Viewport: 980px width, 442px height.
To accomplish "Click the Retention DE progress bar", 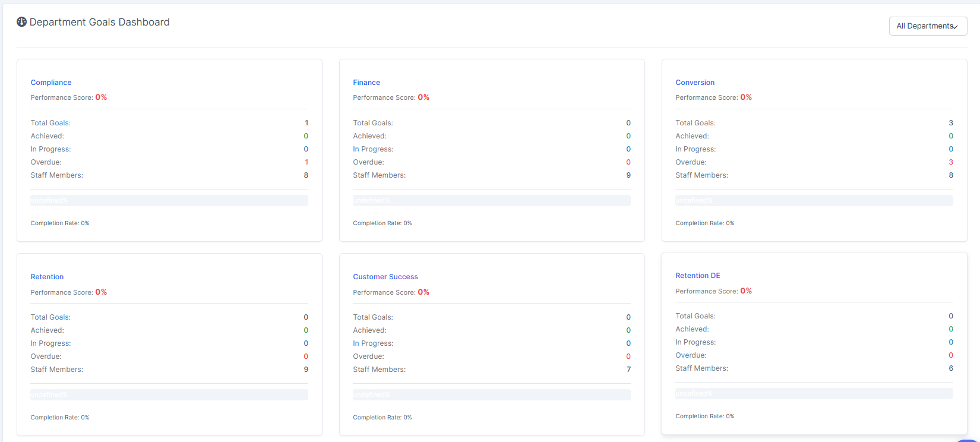I will click(814, 394).
